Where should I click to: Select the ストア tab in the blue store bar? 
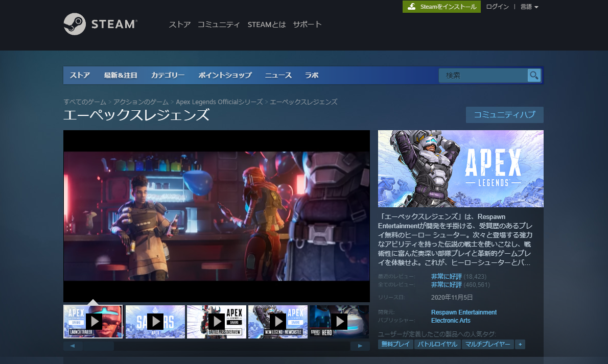[80, 75]
